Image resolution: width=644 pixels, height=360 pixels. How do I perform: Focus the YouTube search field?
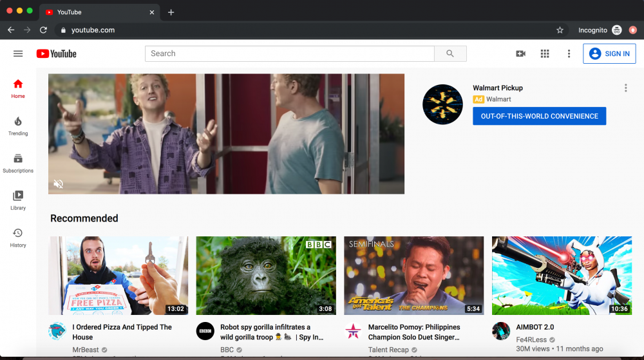(x=290, y=53)
